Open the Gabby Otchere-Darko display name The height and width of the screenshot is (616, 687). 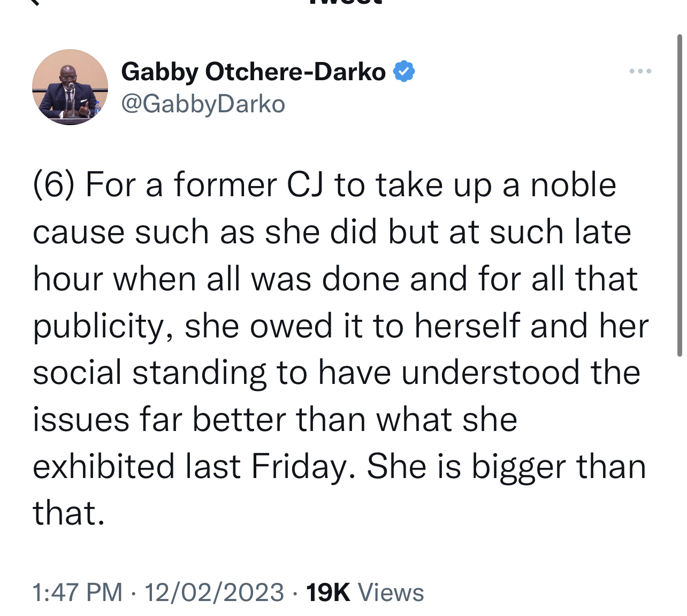(x=253, y=72)
